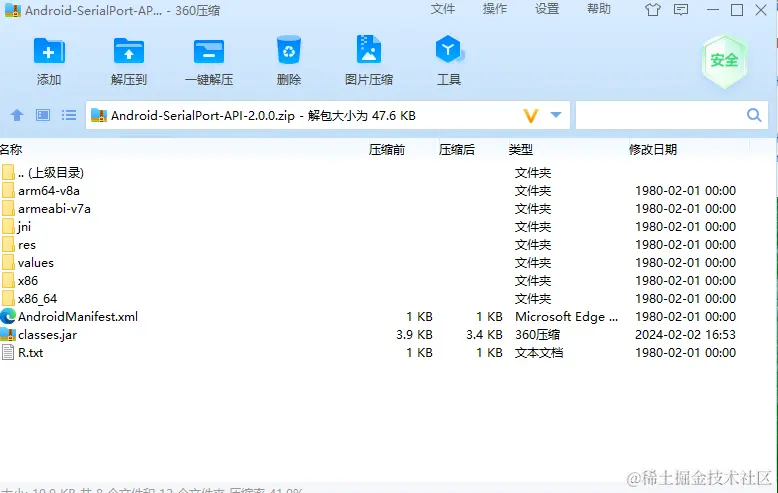
Task: Click the 3.4 KB compressed size cell
Action: click(x=484, y=335)
